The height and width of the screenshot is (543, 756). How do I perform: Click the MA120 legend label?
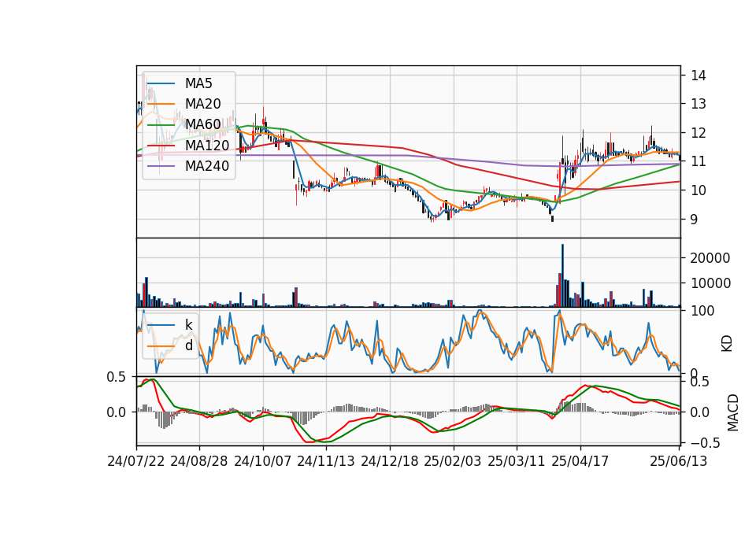pyautogui.click(x=207, y=145)
